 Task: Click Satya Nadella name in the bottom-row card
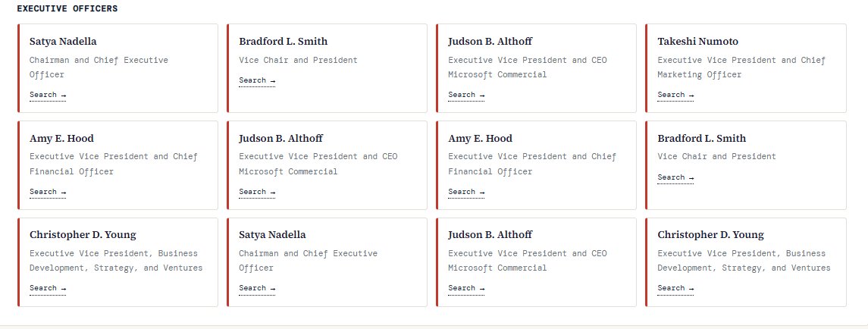272,235
